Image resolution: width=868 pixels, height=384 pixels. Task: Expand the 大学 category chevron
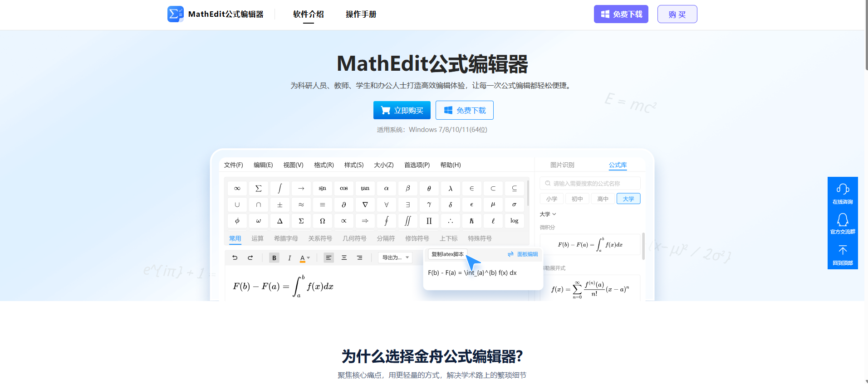[x=554, y=214]
